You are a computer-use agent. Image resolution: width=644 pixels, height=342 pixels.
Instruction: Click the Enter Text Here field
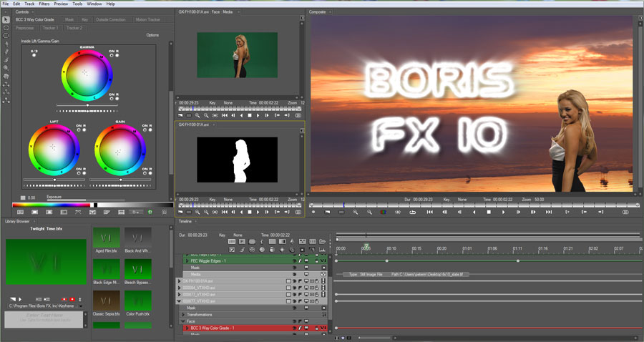(x=44, y=319)
